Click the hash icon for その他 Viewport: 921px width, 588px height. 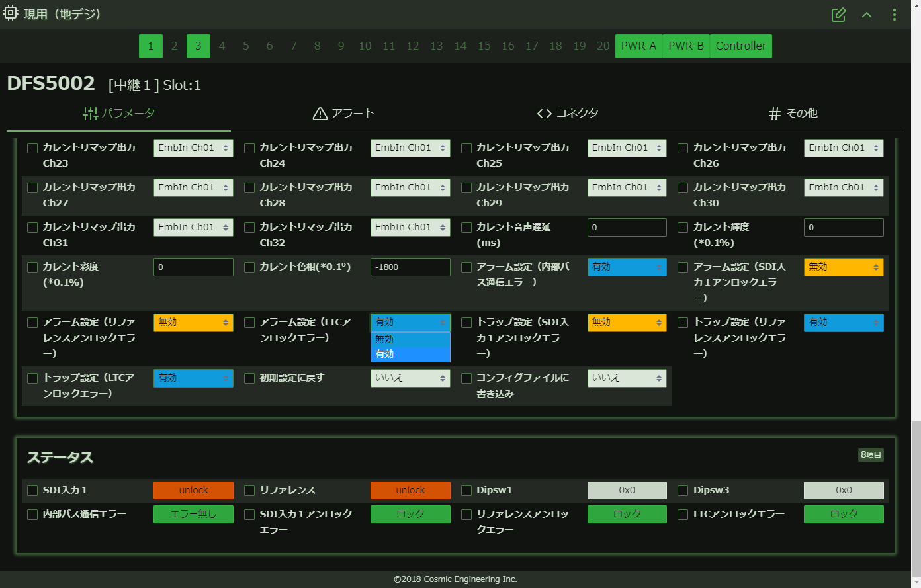point(775,114)
